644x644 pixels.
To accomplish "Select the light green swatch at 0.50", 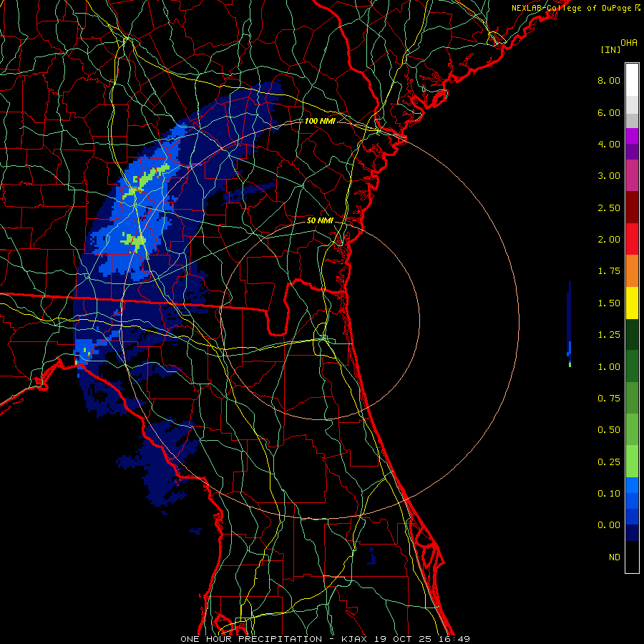I will [x=632, y=429].
